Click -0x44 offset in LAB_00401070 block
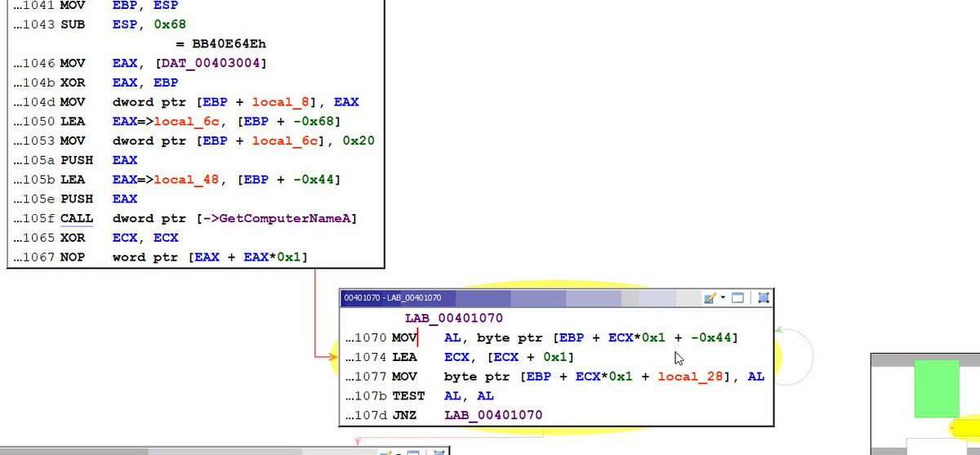 (x=712, y=337)
